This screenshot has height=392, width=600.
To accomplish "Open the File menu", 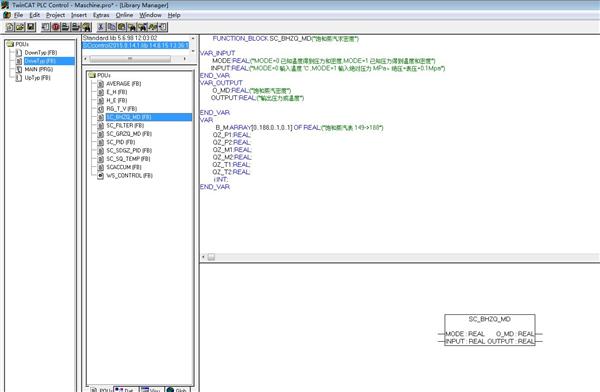I will click(18, 15).
